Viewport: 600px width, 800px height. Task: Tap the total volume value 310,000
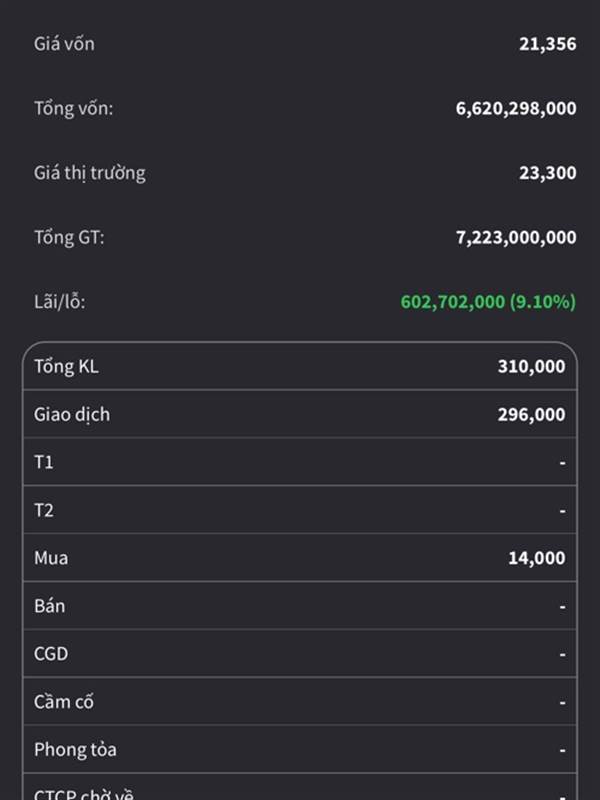[531, 367]
